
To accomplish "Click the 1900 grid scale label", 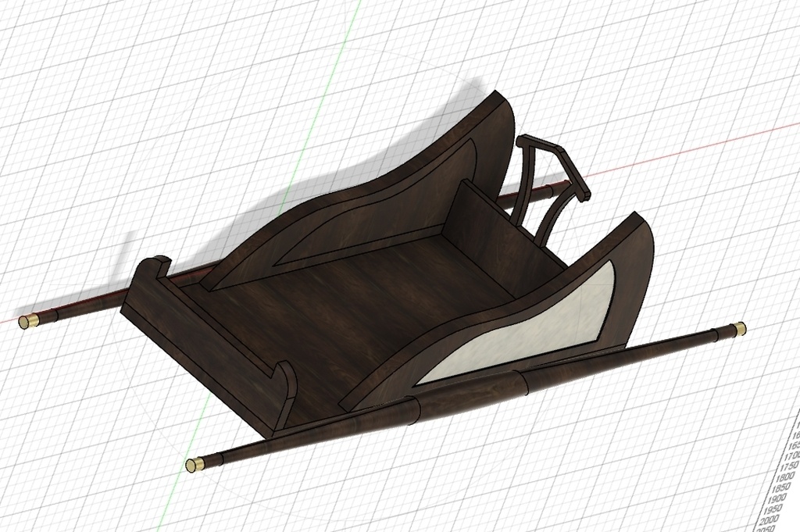I will click(x=776, y=498).
